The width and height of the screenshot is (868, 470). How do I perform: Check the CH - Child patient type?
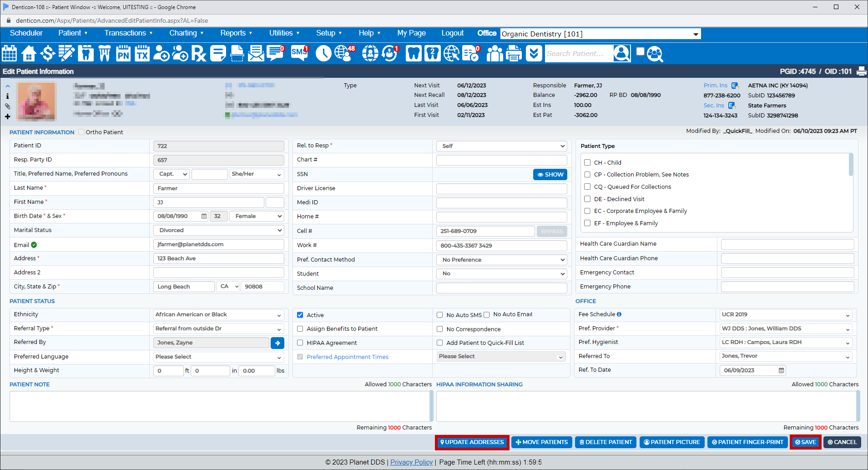(587, 162)
